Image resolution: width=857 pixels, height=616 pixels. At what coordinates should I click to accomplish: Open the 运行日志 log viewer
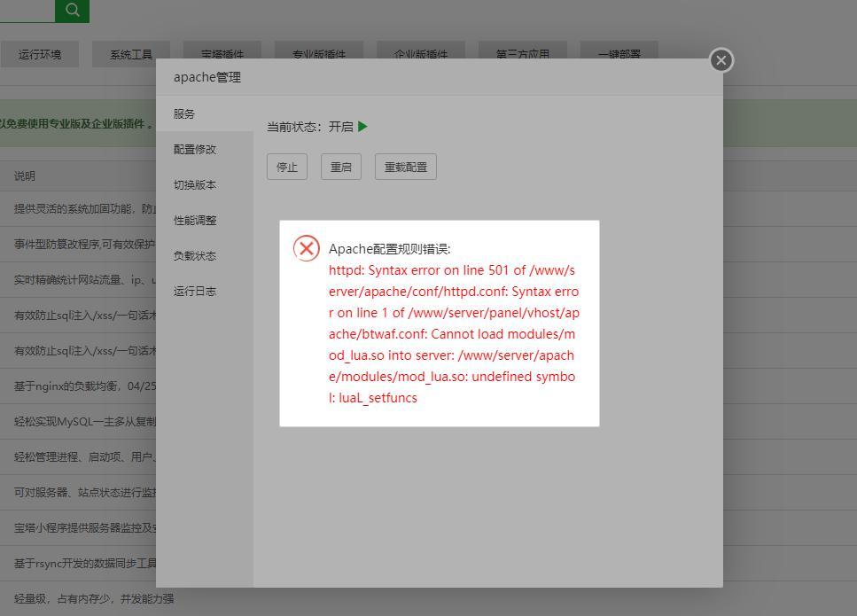[194, 291]
